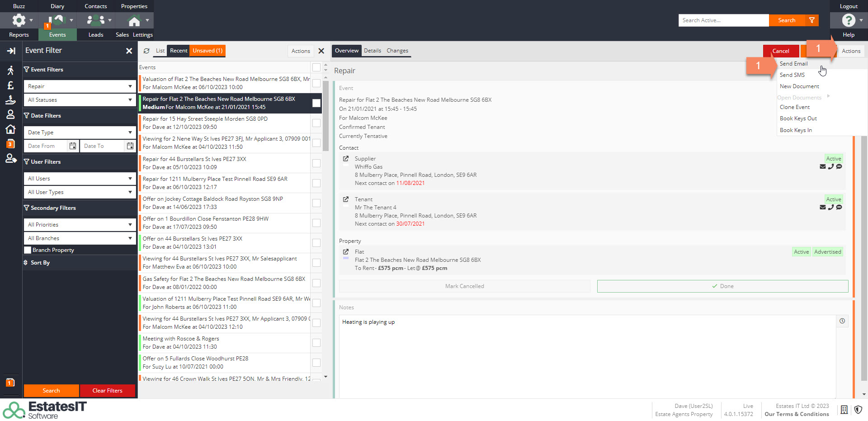This screenshot has height=421, width=868.
Task: Open the Repair event type dropdown
Action: pos(80,86)
